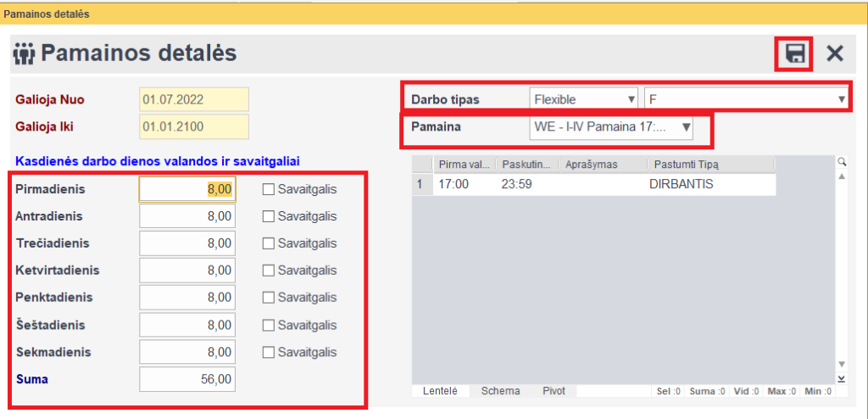Open the Darbo tipas Flexible dropdown
868x419 pixels.
pos(584,99)
